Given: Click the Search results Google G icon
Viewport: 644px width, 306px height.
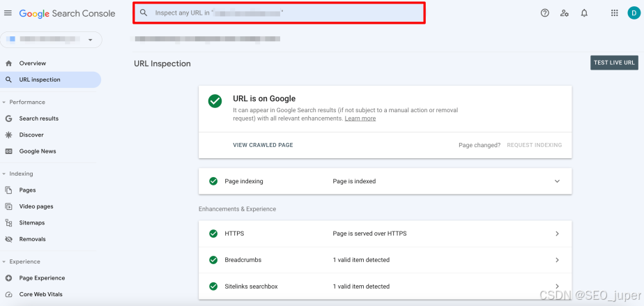Looking at the screenshot, I should [8, 118].
